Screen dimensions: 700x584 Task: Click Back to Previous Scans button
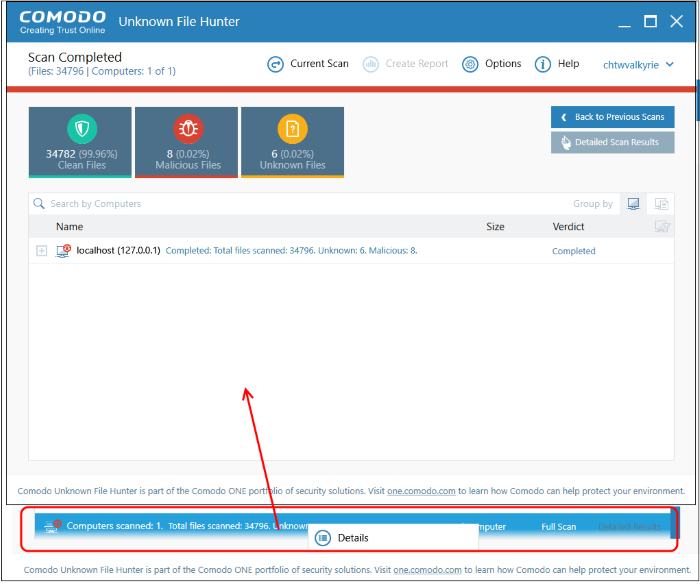pos(612,117)
